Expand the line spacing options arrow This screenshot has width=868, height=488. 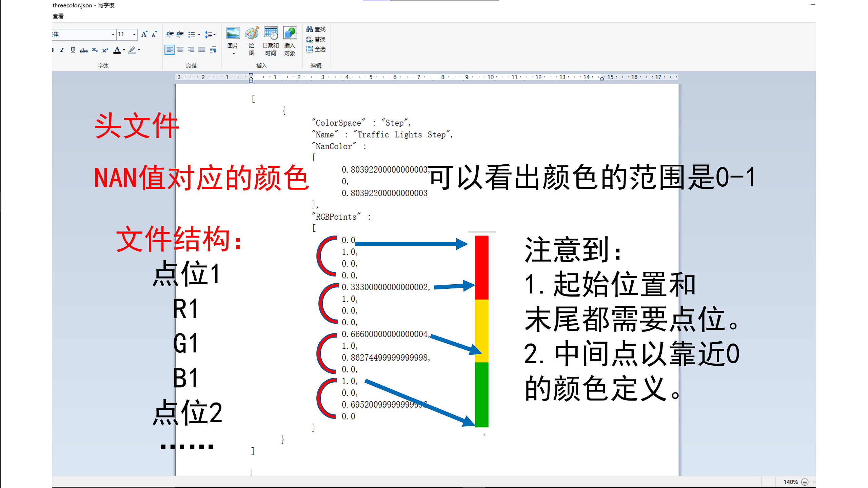215,35
